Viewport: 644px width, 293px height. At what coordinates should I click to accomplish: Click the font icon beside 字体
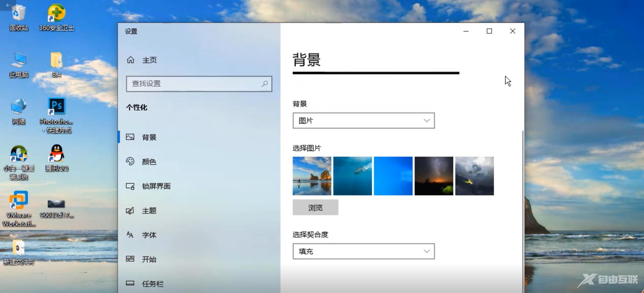(x=130, y=235)
